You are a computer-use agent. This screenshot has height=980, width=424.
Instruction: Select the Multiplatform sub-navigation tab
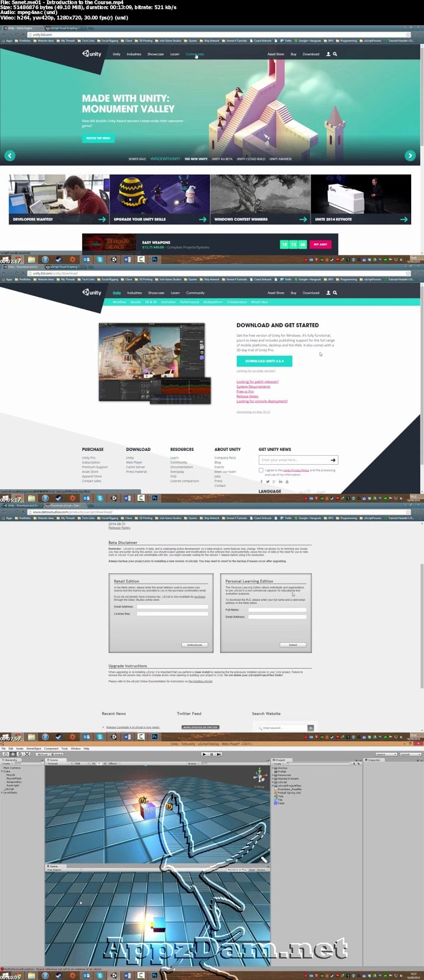(213, 302)
